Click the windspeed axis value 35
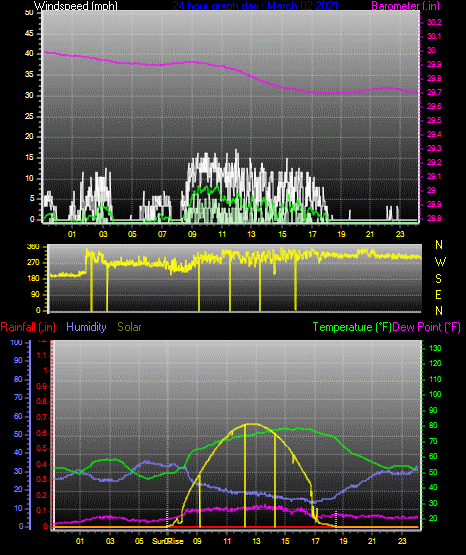This screenshot has width=466, height=555. pos(29,75)
